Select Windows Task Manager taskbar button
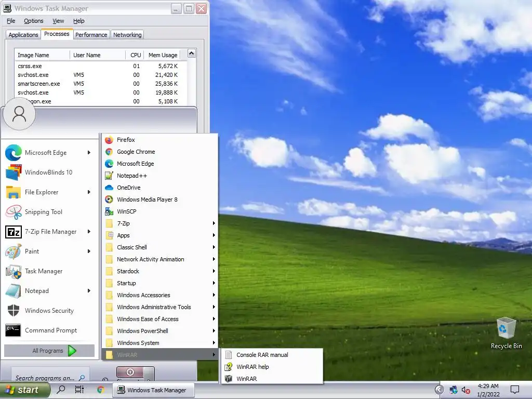This screenshot has width=532, height=399. 154,390
